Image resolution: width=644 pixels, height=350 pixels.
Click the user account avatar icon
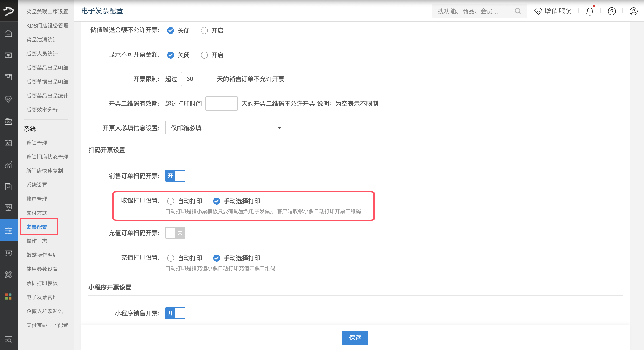pos(633,11)
